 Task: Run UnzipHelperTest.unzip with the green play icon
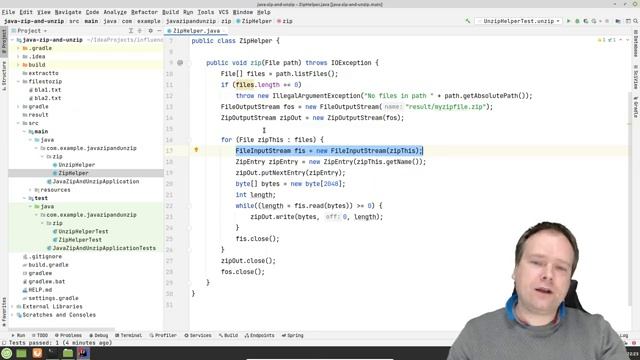569,21
